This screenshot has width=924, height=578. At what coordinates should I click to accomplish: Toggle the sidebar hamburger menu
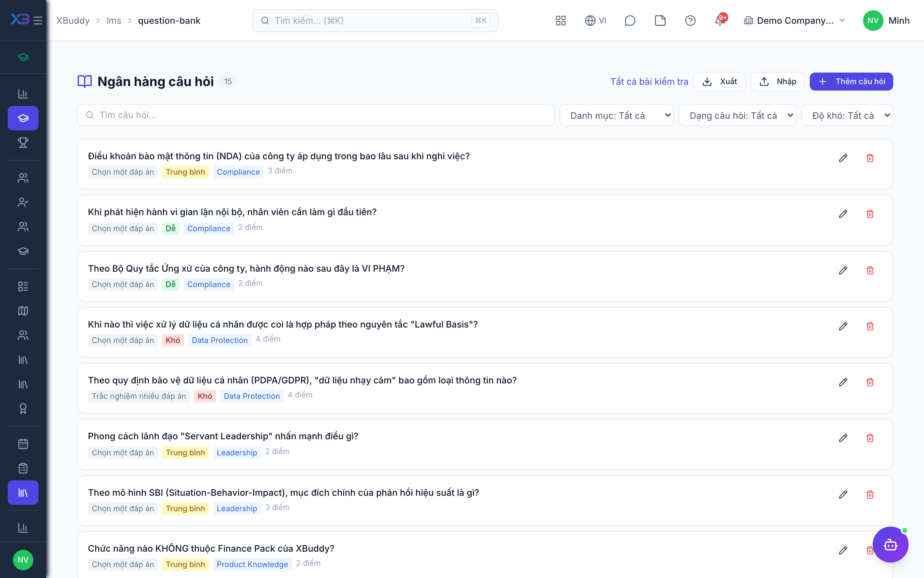tap(38, 21)
